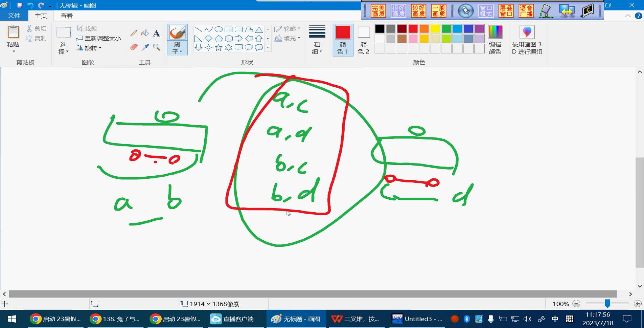Select 完美画质 quality option
Viewport: 644px width, 328px height.
(378, 11)
